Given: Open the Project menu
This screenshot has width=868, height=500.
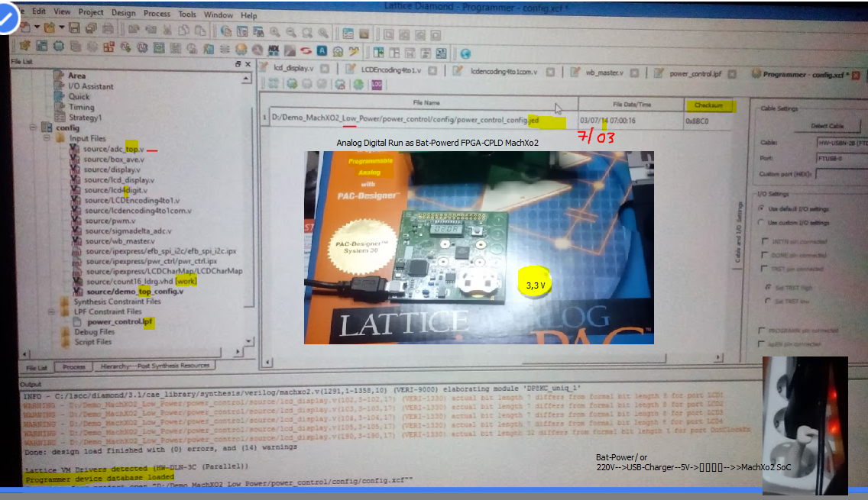Looking at the screenshot, I should 91,11.
